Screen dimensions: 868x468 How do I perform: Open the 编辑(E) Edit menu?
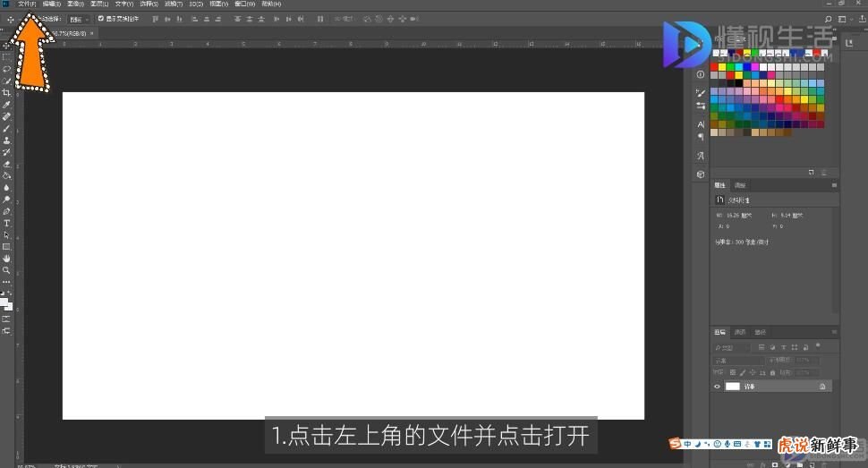click(52, 4)
